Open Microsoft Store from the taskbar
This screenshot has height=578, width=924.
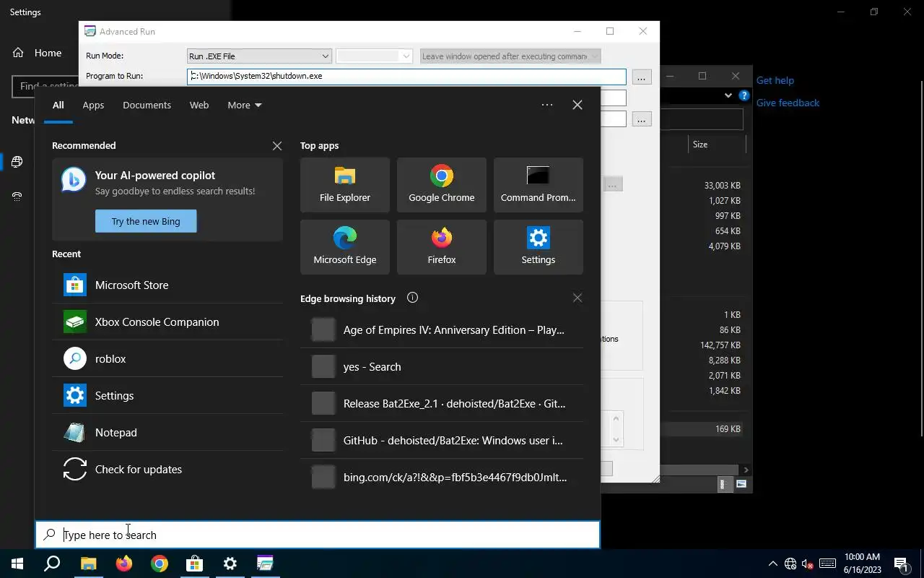(195, 564)
